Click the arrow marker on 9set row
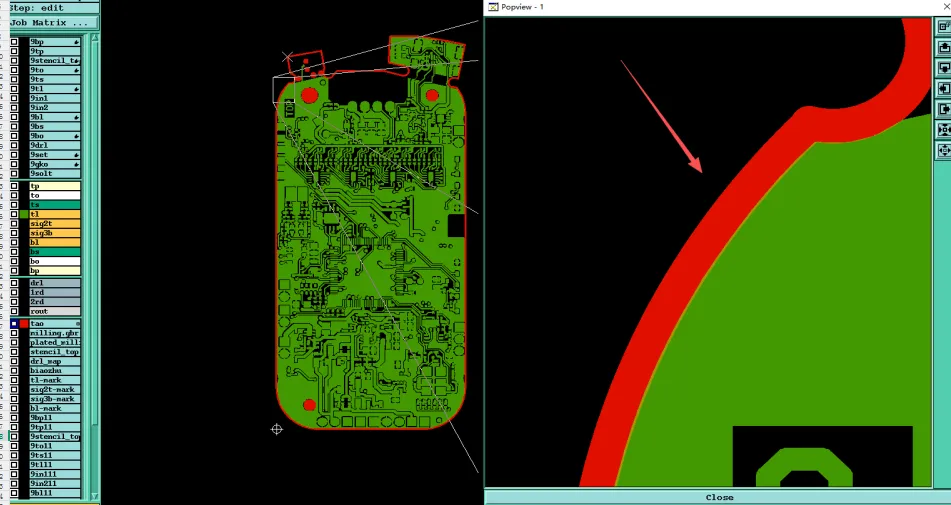The image size is (951, 505). point(76,155)
